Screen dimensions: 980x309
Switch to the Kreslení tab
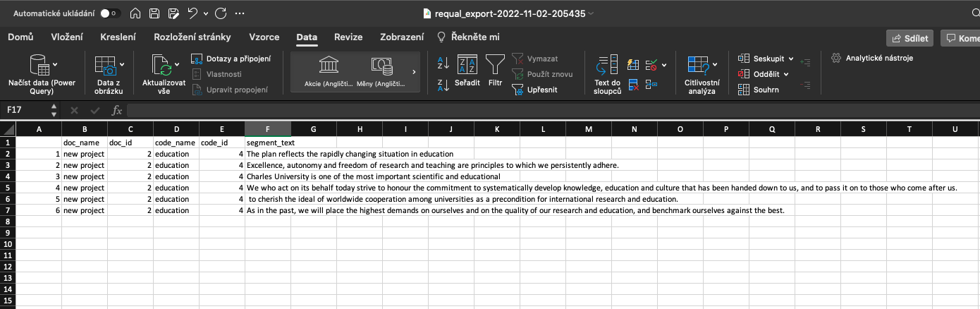coord(118,37)
